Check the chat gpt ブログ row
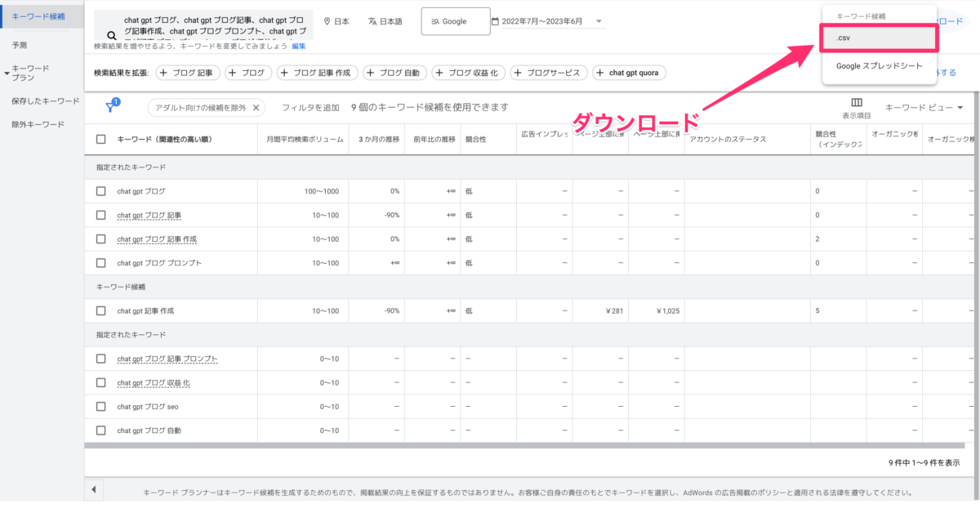The image size is (980, 513). (101, 191)
